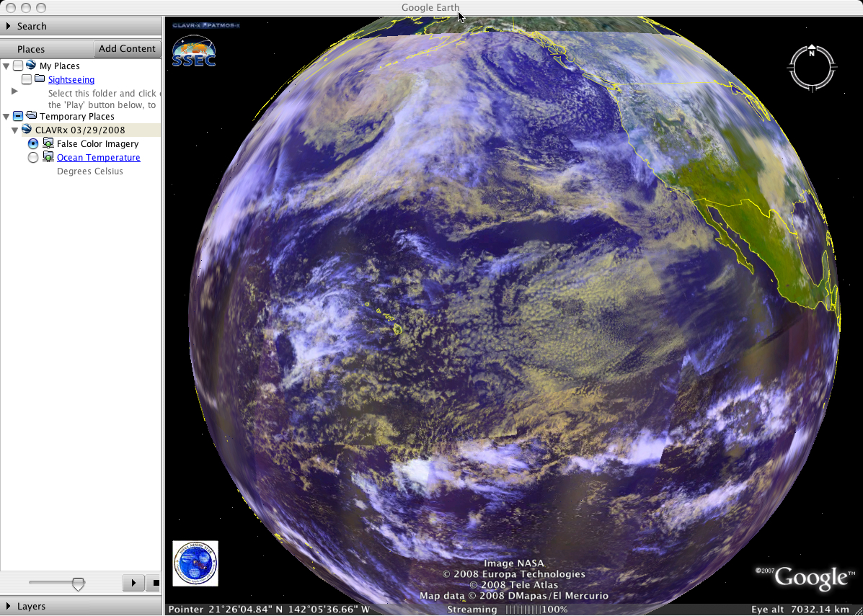The image size is (863, 616).
Task: Tick the My Places checkbox
Action: 18,66
